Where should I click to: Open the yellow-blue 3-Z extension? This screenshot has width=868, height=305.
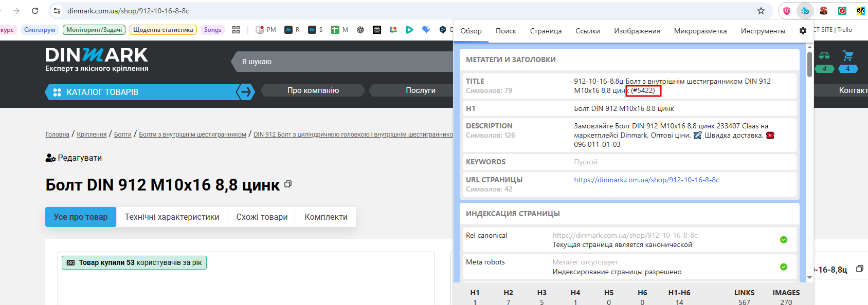(860, 11)
